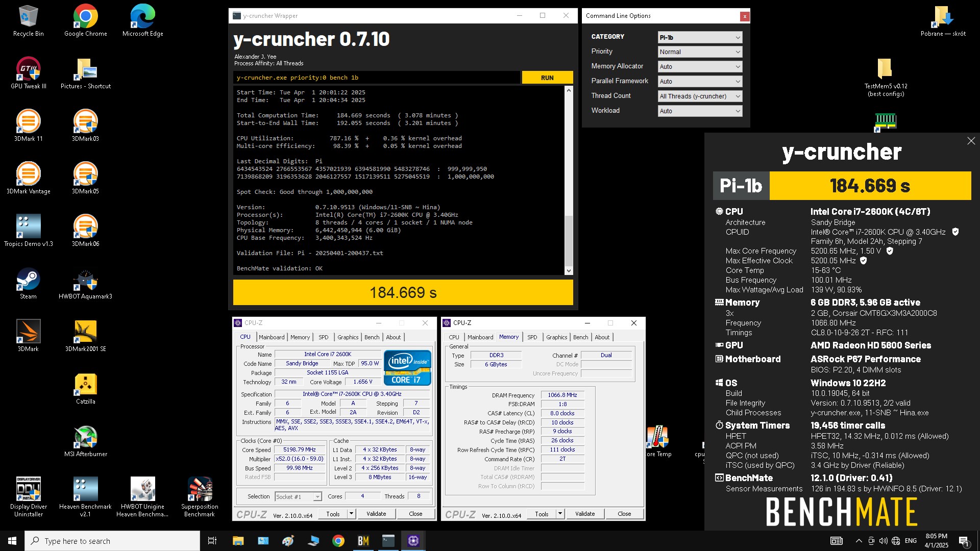
Task: Select MSI Afterburner desktop icon
Action: [85, 441]
